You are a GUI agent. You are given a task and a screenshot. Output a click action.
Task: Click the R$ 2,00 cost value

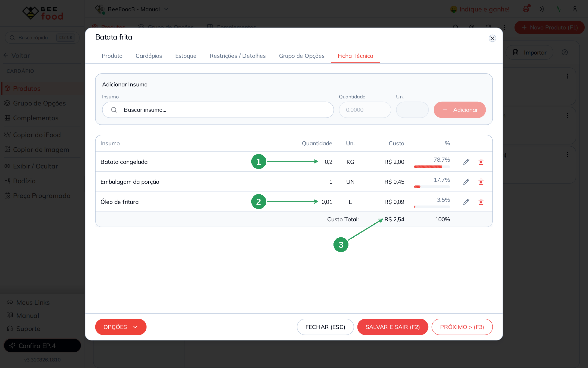tap(394, 162)
